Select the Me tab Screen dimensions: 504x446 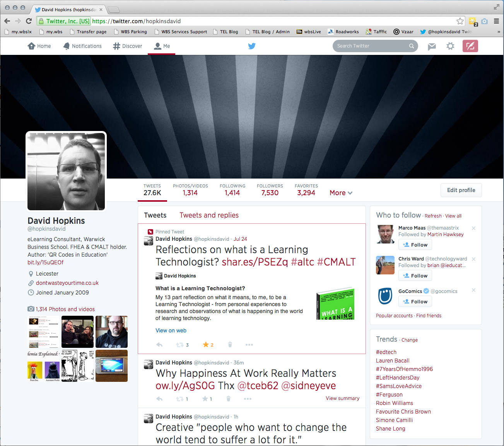pyautogui.click(x=162, y=46)
